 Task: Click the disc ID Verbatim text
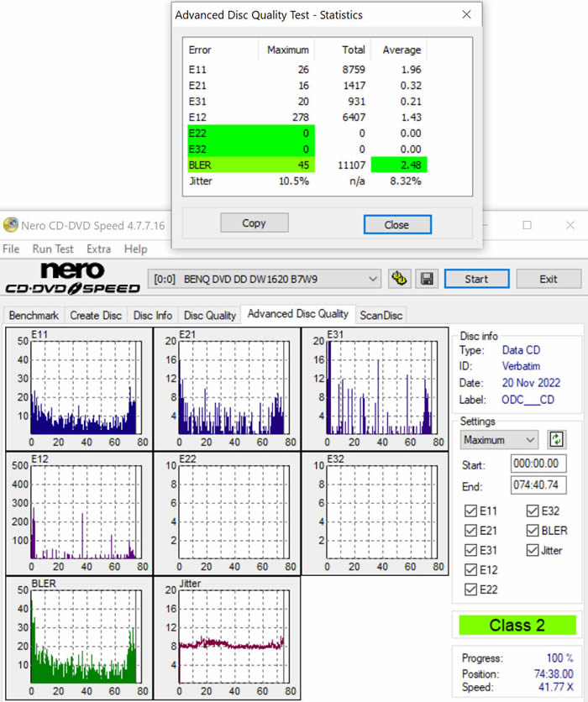521,366
